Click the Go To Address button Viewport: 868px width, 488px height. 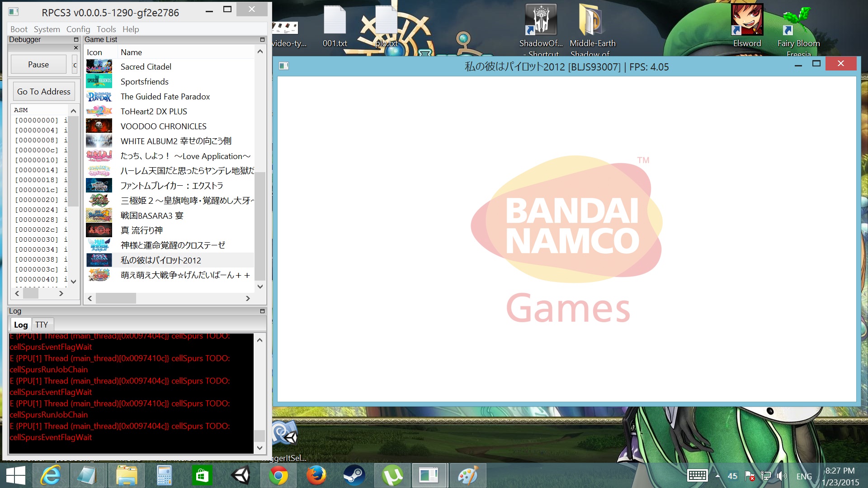coord(44,92)
